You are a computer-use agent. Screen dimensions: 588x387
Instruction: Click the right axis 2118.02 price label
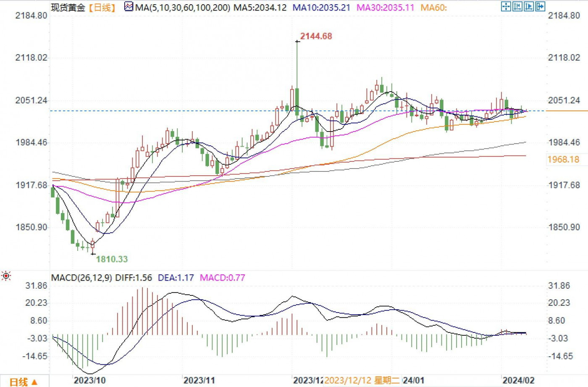tap(564, 58)
